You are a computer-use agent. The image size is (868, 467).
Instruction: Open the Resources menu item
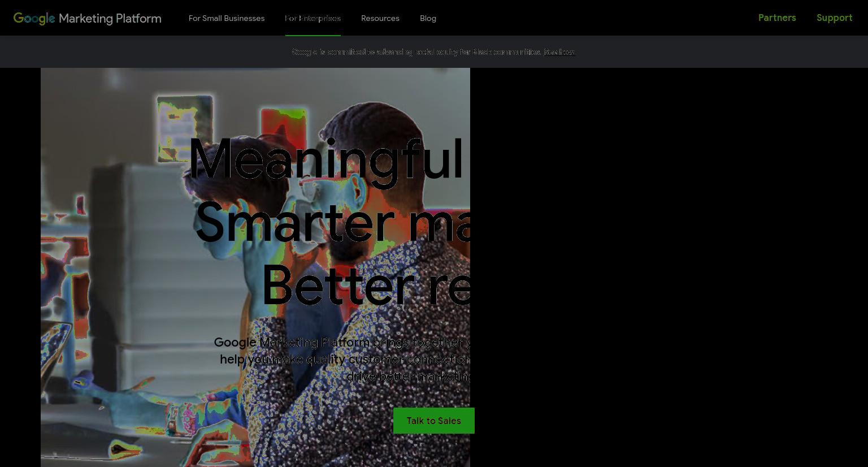click(380, 18)
